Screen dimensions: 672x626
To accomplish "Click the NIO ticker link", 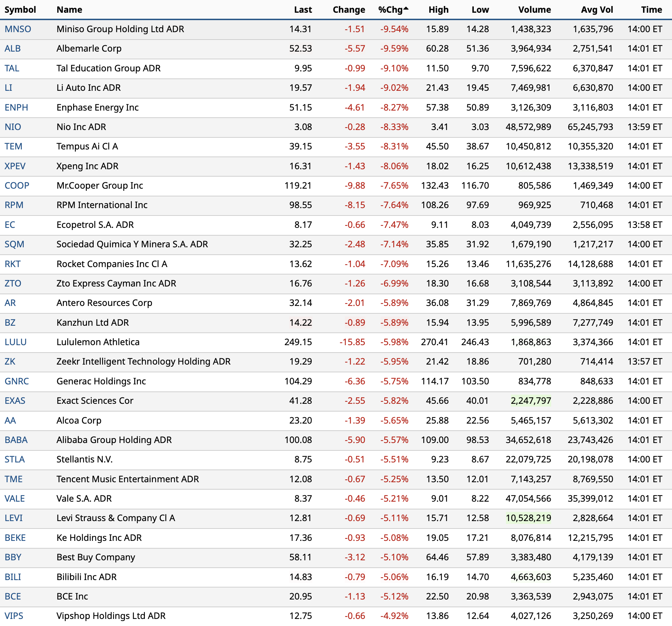I will coord(13,127).
